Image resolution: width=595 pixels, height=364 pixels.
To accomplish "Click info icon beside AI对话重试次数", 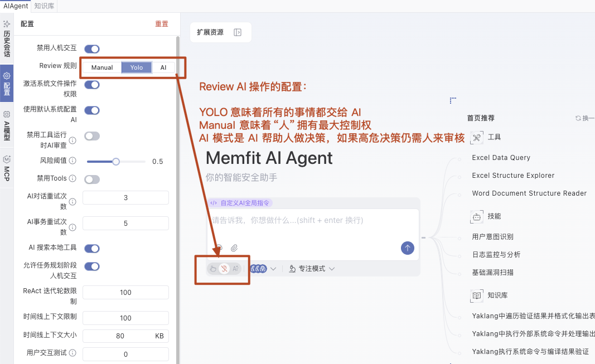I will point(72,201).
